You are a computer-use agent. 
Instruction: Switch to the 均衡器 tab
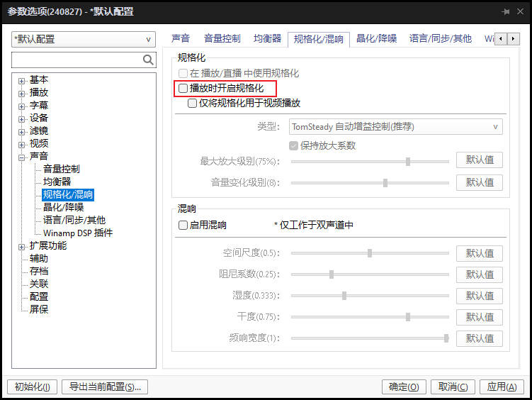coord(267,38)
